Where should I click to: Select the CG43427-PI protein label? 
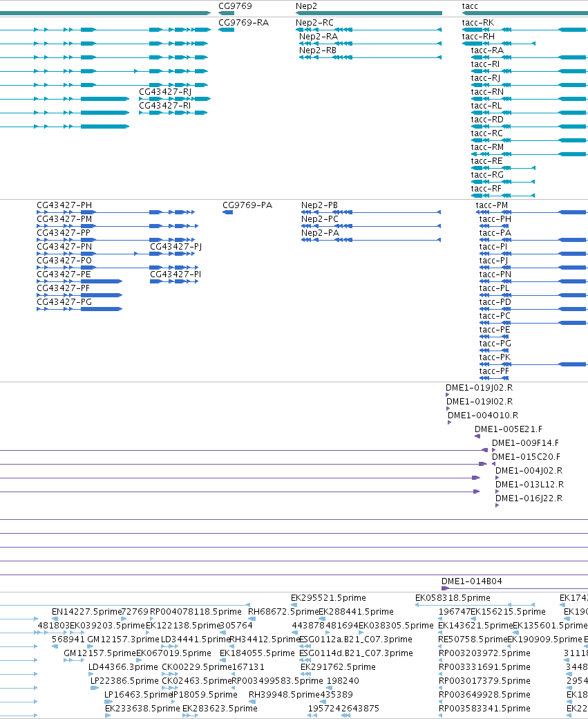pos(176,274)
